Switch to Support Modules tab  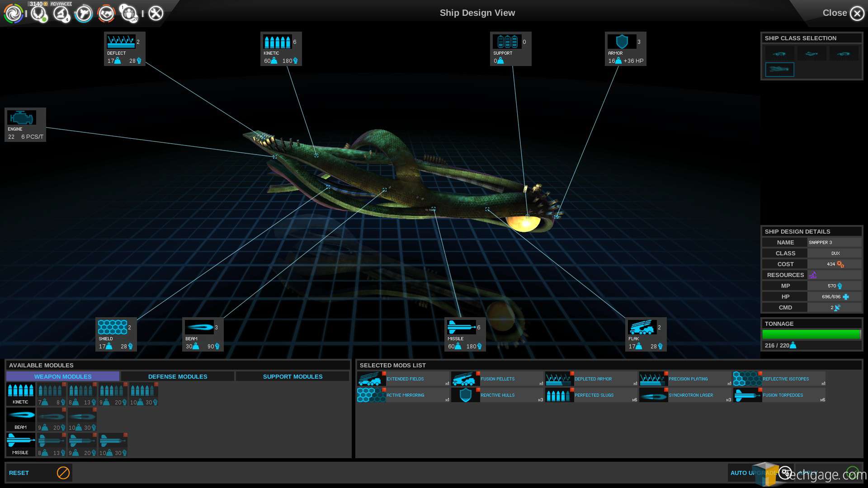(x=292, y=376)
